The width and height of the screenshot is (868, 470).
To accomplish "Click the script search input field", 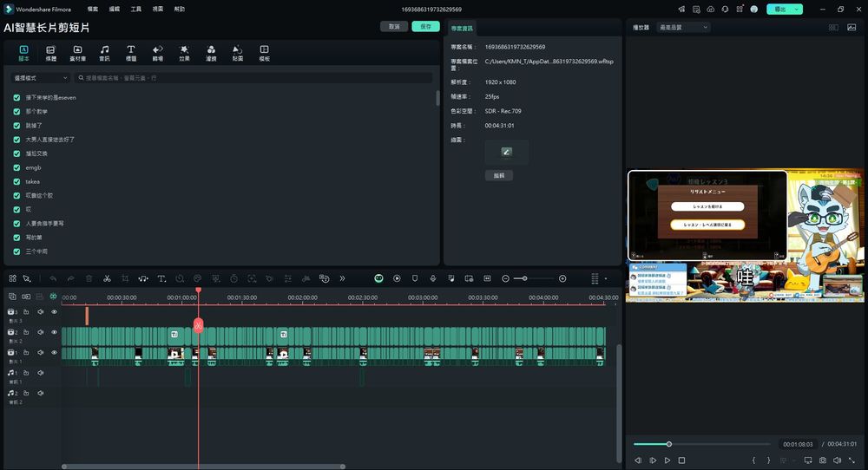I will 253,78.
